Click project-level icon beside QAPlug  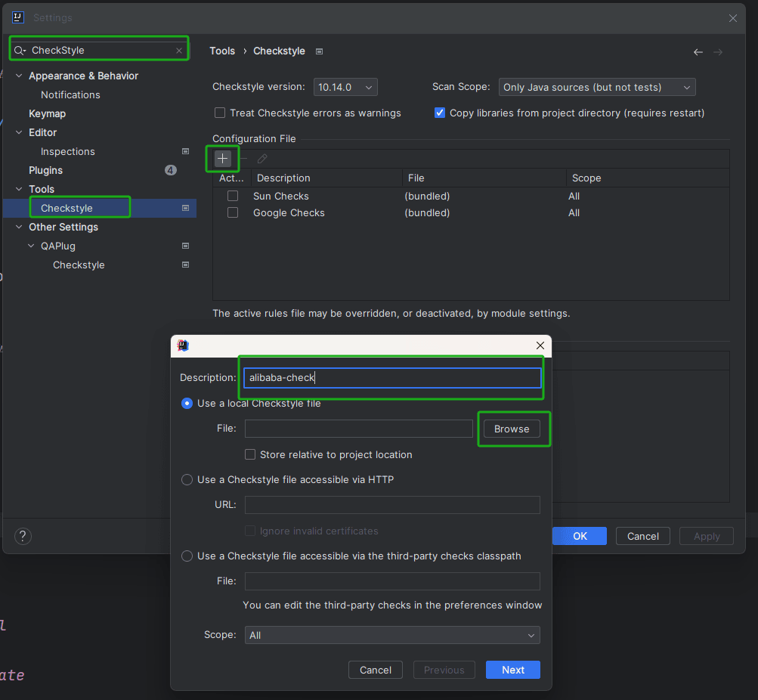pyautogui.click(x=185, y=246)
